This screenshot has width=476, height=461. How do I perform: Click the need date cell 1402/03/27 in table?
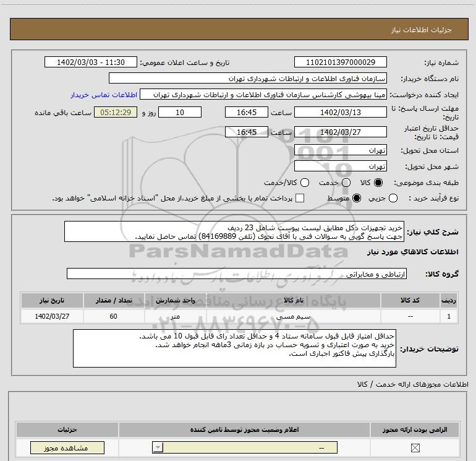(52, 316)
